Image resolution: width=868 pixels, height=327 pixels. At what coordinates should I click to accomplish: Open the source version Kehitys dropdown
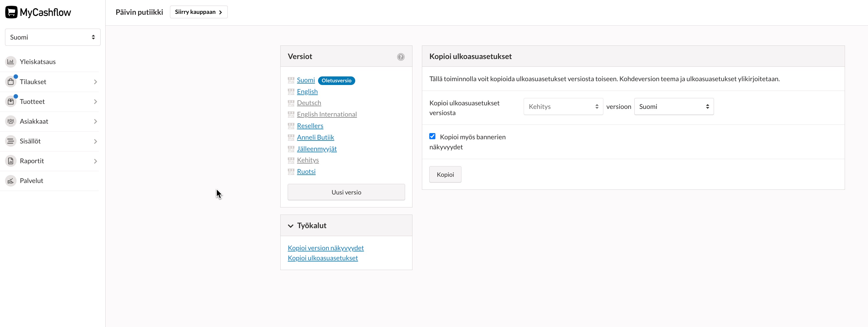pyautogui.click(x=563, y=107)
